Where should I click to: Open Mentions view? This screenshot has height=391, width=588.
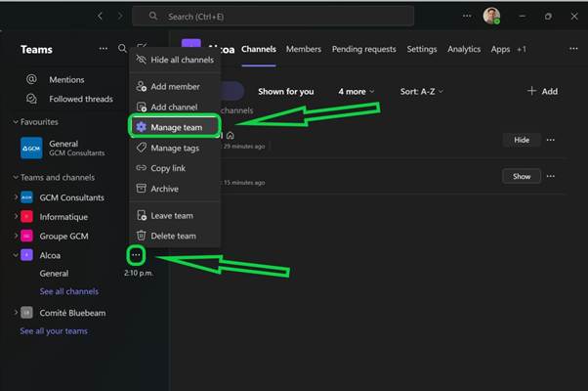coord(66,79)
